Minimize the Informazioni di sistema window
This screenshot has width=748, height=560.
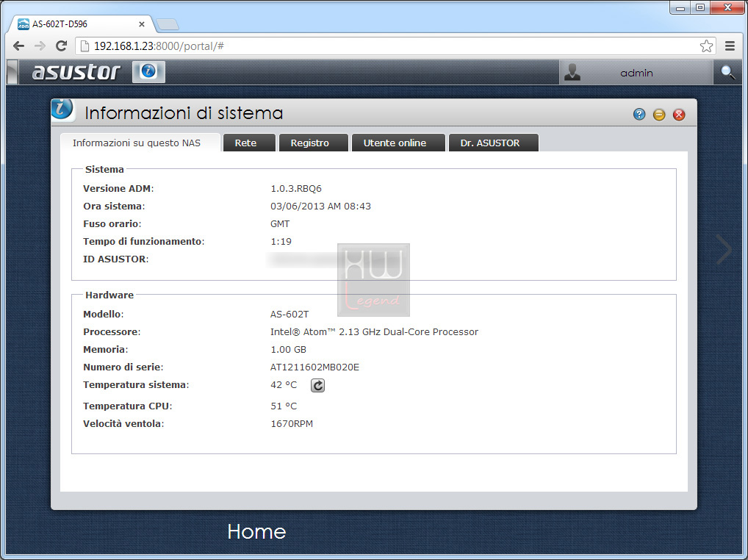[x=659, y=115]
